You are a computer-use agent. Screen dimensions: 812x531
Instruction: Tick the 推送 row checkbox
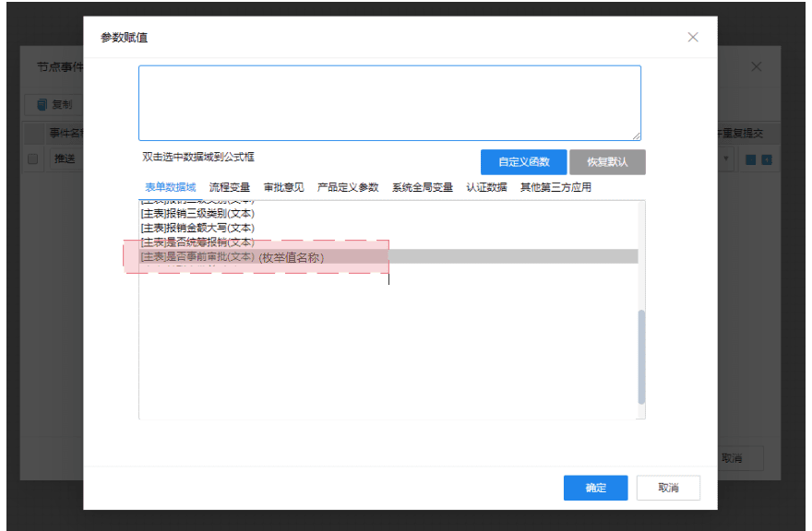tap(32, 159)
